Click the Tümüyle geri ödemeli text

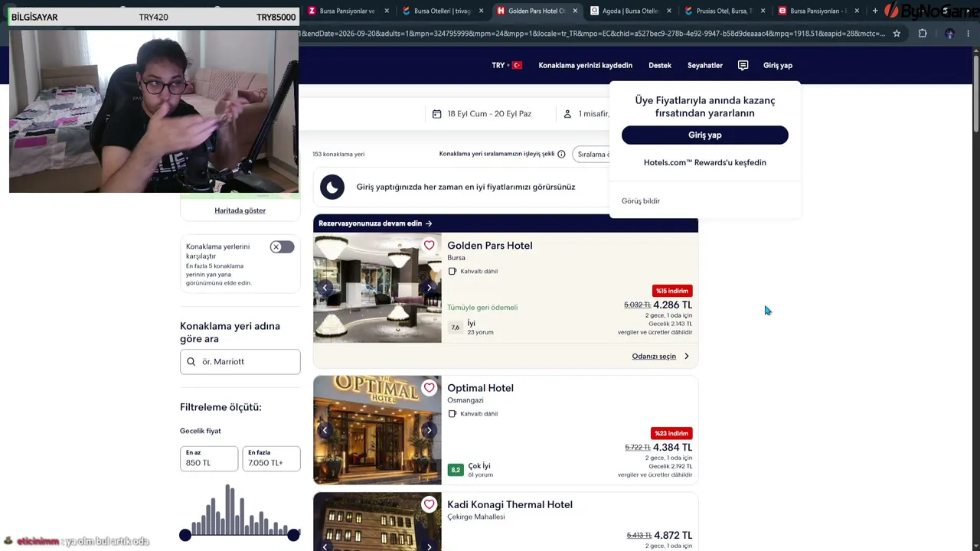[482, 308]
